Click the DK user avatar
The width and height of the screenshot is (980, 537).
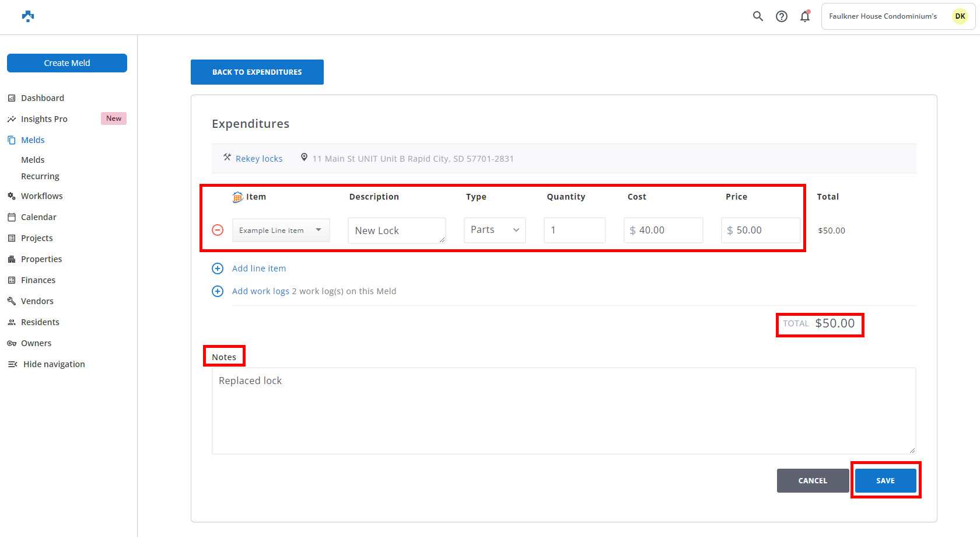tap(960, 16)
